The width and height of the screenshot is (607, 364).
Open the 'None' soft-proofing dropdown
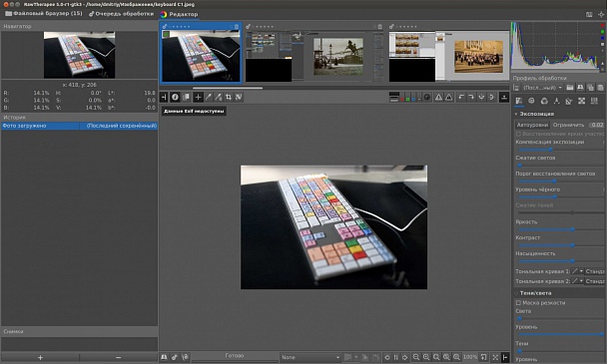coord(310,357)
